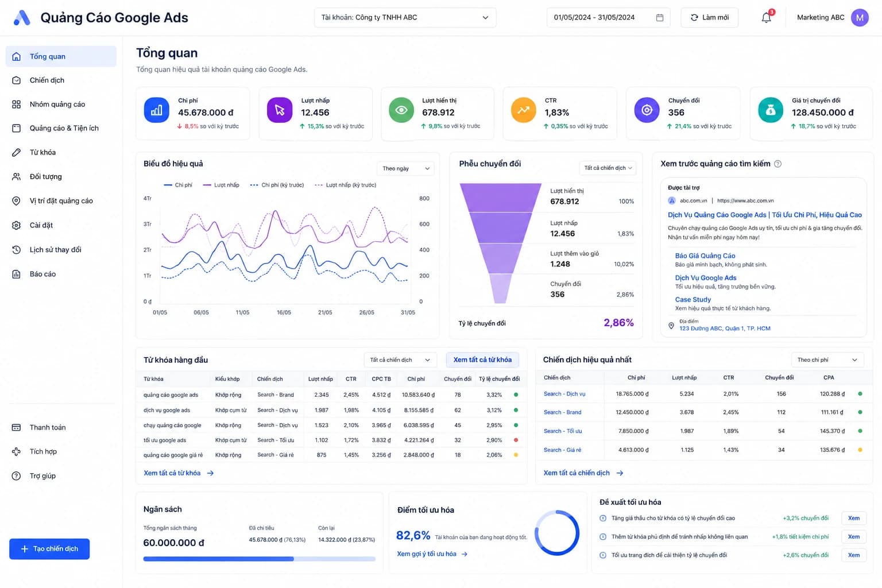The image size is (882, 588).
Task: Click the Tạo chiến dịch button
Action: tap(49, 549)
